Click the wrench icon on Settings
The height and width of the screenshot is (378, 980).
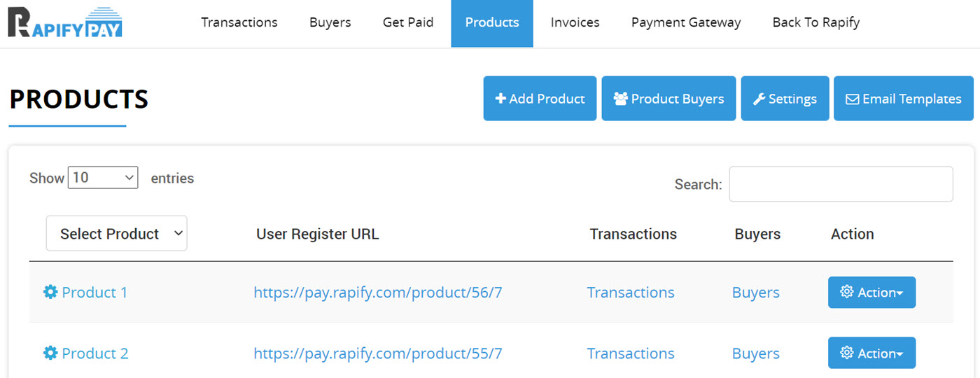(759, 99)
